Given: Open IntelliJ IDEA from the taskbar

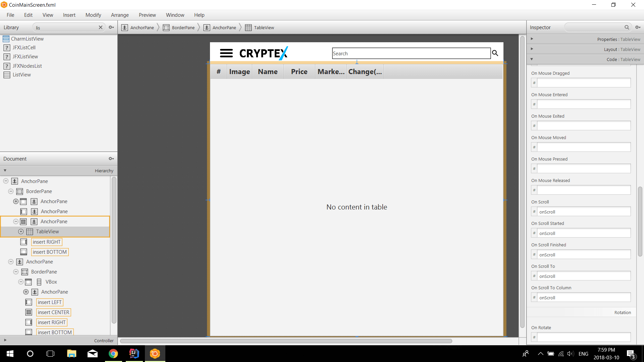Looking at the screenshot, I should coord(134,353).
